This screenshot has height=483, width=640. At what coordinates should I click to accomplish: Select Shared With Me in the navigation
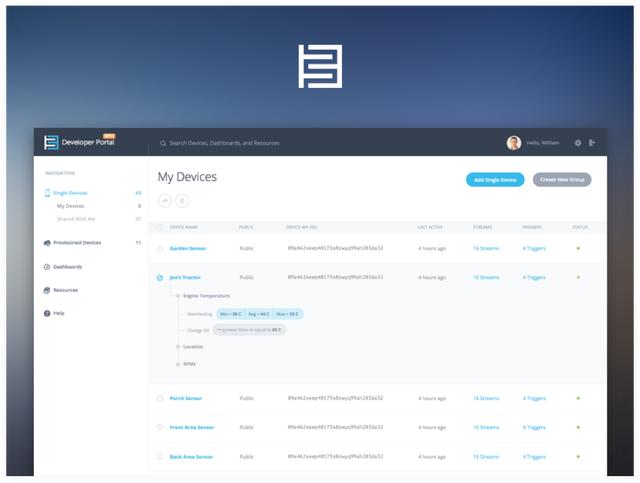point(77,218)
